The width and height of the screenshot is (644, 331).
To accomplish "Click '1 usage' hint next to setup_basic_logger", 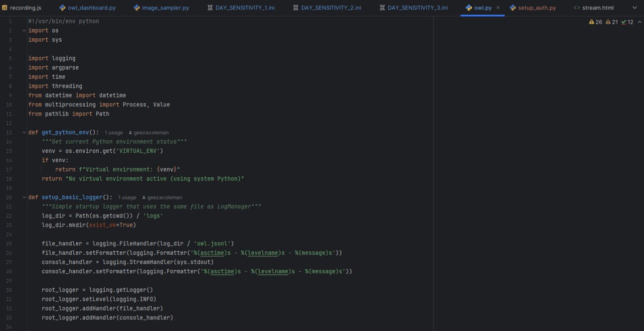I will 127,198.
